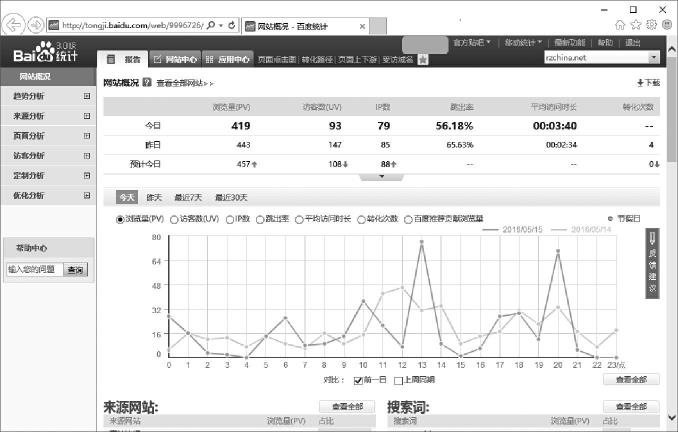678x432 pixels.
Task: Click the star icon after 实时访客
Action: tap(423, 60)
